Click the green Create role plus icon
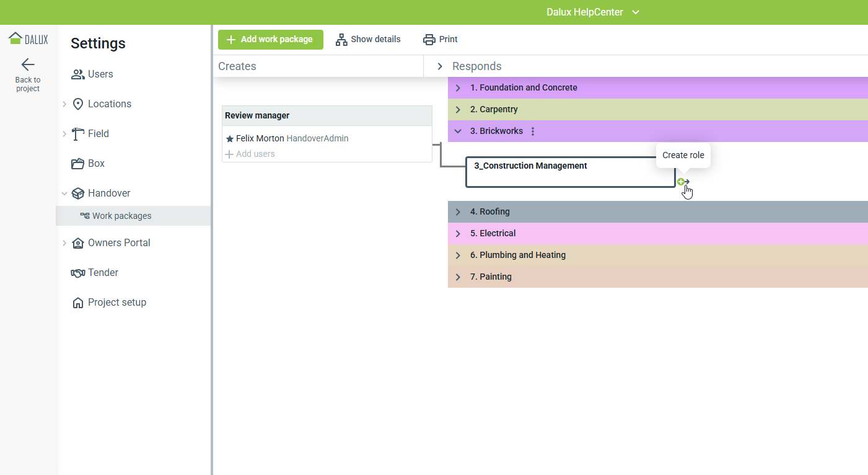The image size is (868, 475). (x=681, y=182)
